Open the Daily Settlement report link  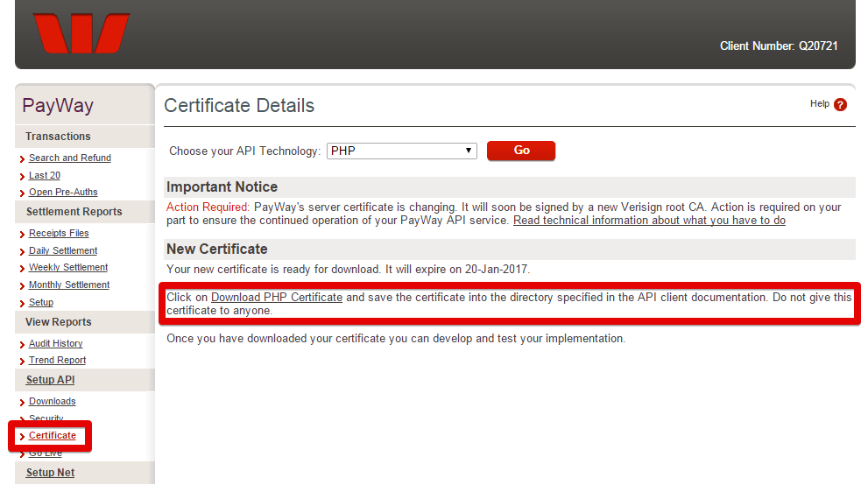[63, 250]
